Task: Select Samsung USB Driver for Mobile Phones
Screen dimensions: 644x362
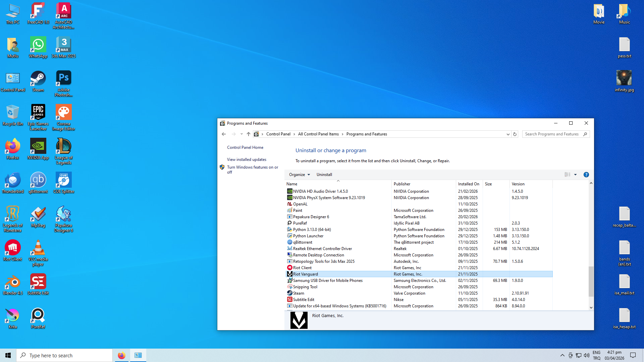Action: (x=419, y=281)
